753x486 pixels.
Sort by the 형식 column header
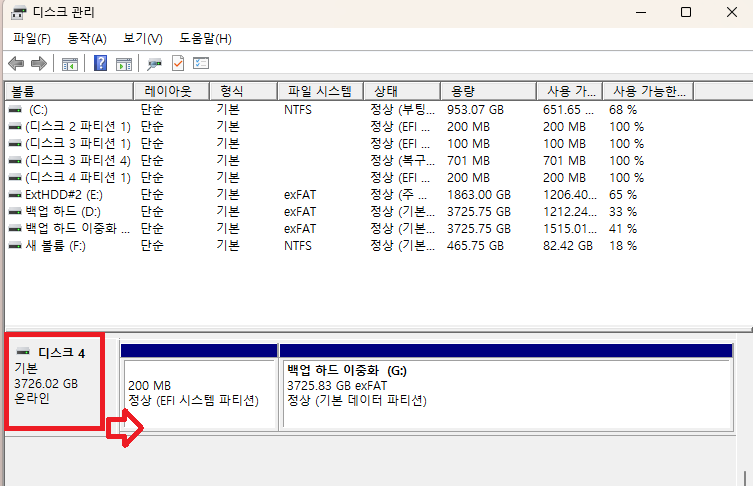(x=244, y=91)
